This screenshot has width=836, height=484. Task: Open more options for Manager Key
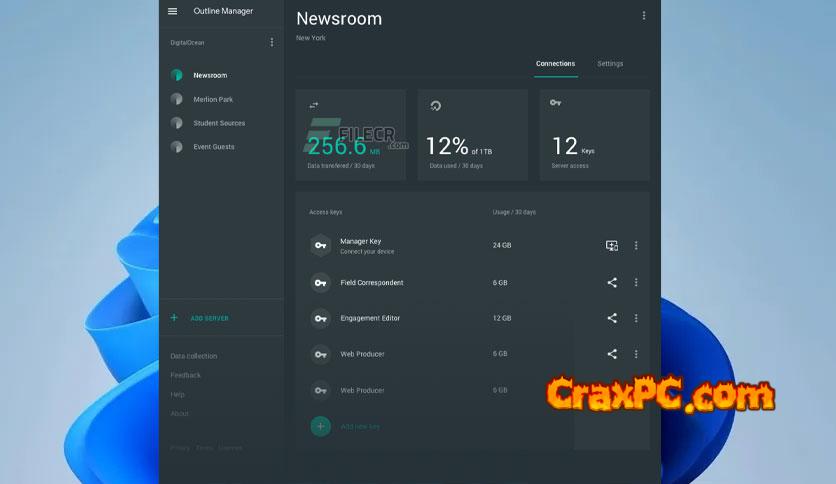point(636,245)
